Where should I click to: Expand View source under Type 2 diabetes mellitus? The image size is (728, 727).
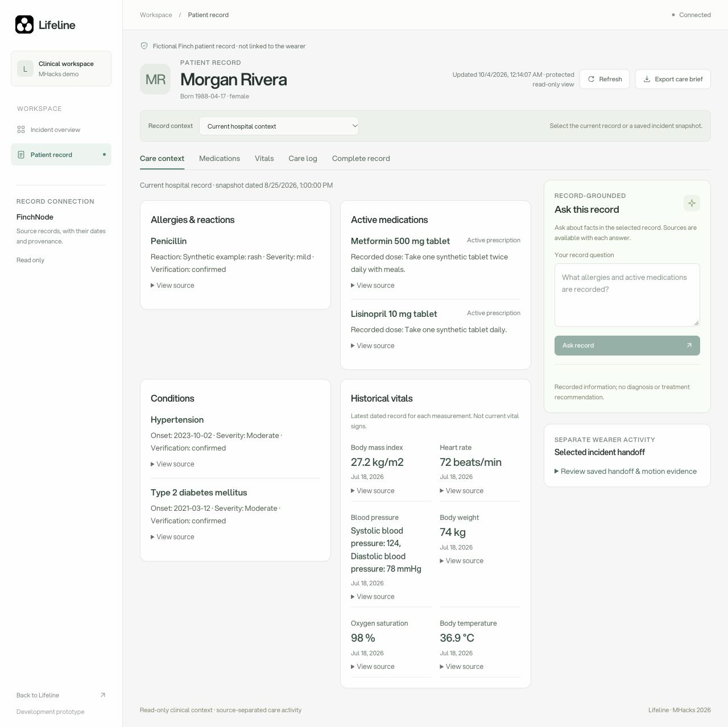tap(172, 537)
